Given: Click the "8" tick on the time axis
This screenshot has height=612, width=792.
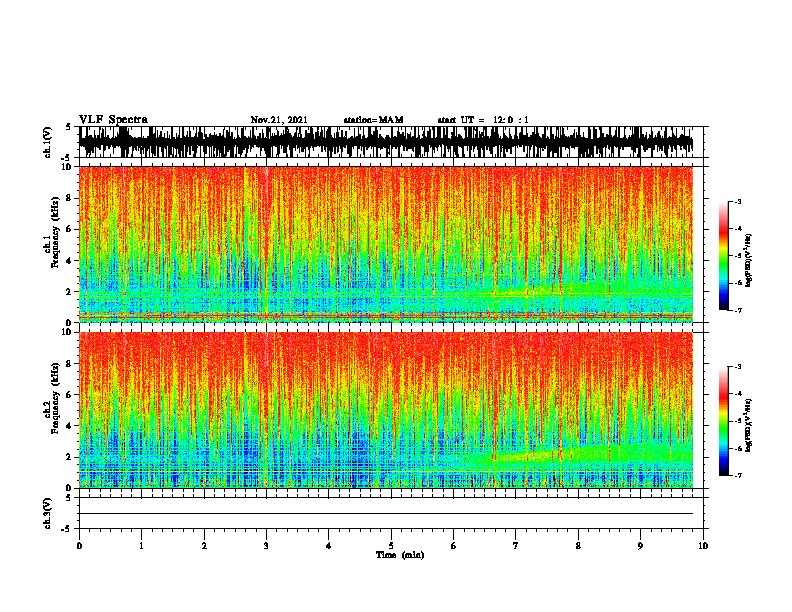Looking at the screenshot, I should 578,545.
